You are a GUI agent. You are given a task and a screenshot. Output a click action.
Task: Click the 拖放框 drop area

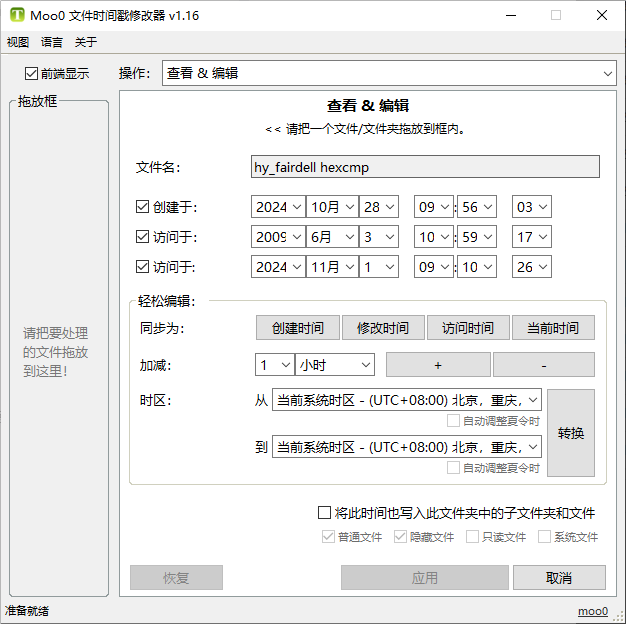coord(56,350)
